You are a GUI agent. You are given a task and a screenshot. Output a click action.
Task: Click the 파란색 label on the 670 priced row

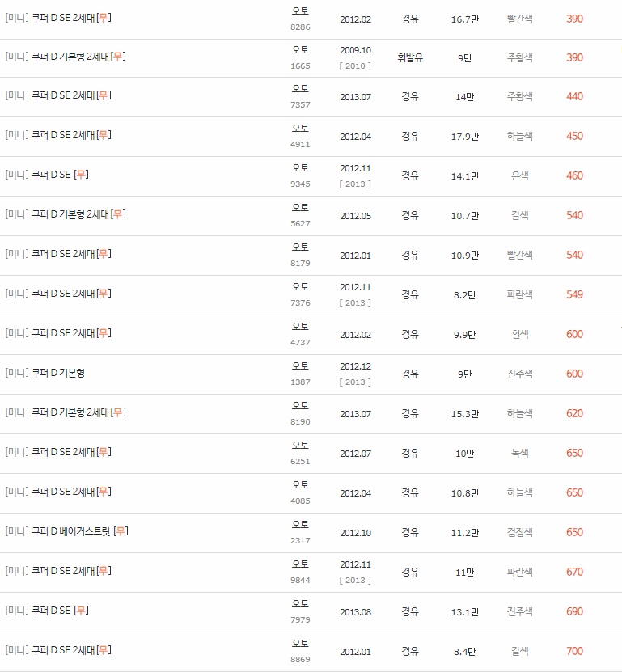(520, 571)
